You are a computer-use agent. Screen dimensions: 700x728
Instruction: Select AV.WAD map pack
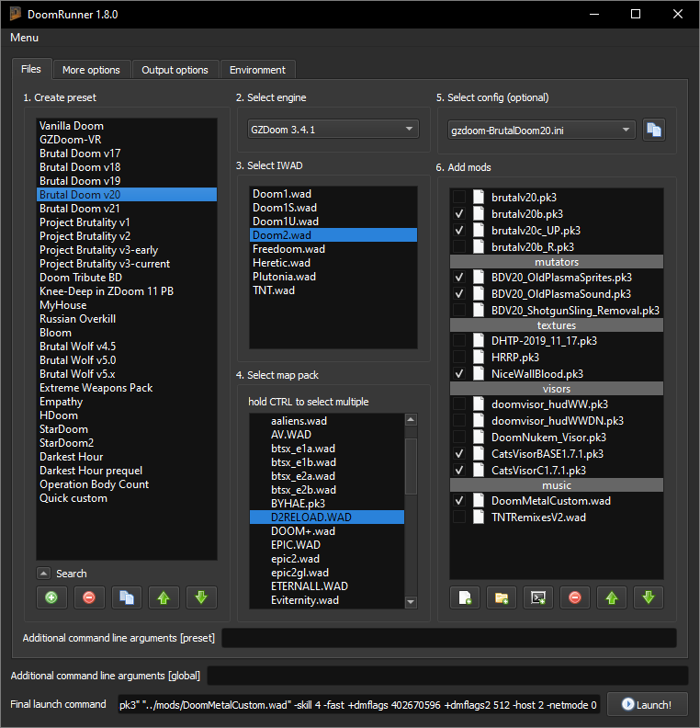(x=327, y=434)
